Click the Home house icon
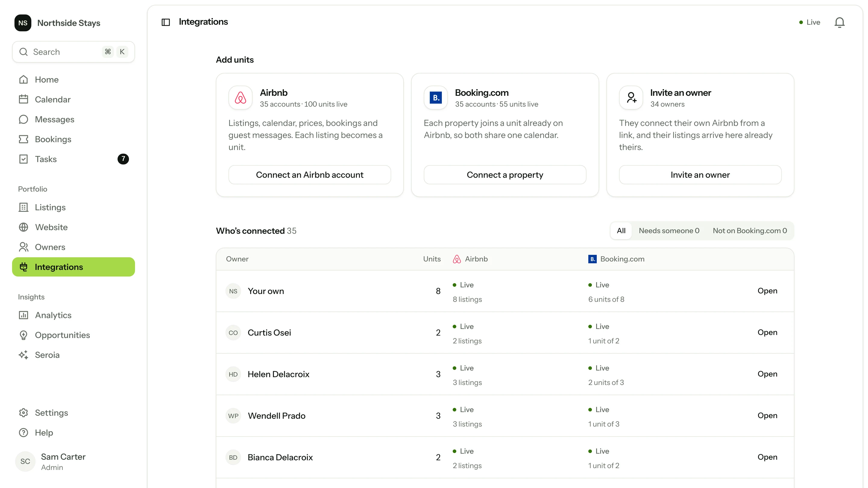 point(23,80)
